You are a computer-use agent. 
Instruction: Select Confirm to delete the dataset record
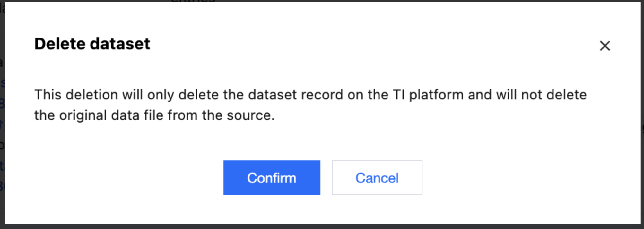[x=272, y=178]
